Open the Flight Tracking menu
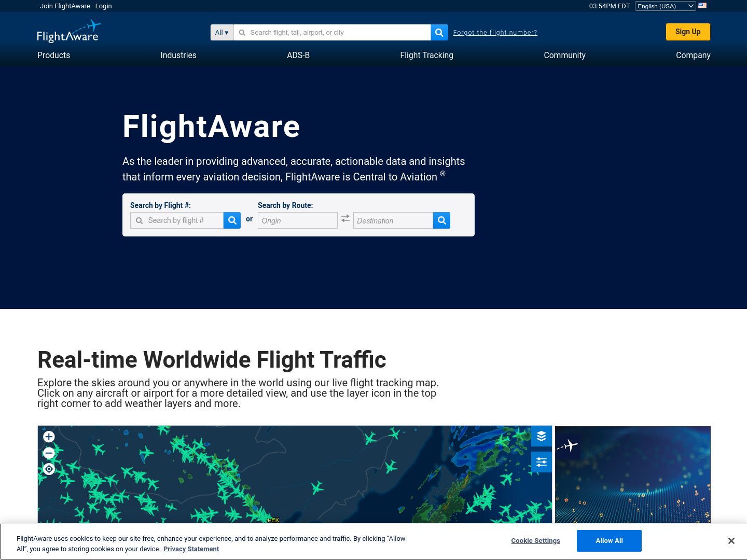 (426, 55)
